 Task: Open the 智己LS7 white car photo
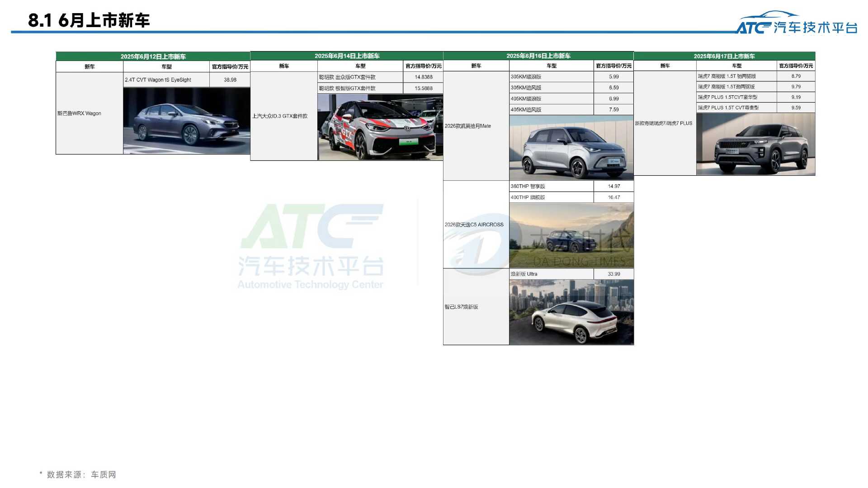[571, 312]
